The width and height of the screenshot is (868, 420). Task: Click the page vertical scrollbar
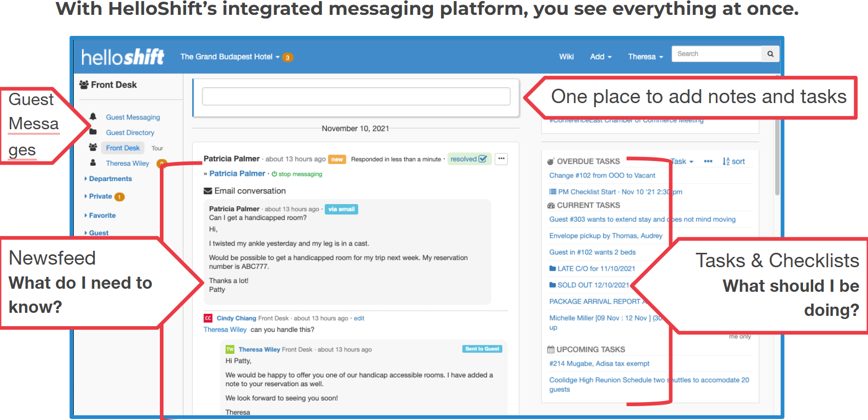pos(777,156)
